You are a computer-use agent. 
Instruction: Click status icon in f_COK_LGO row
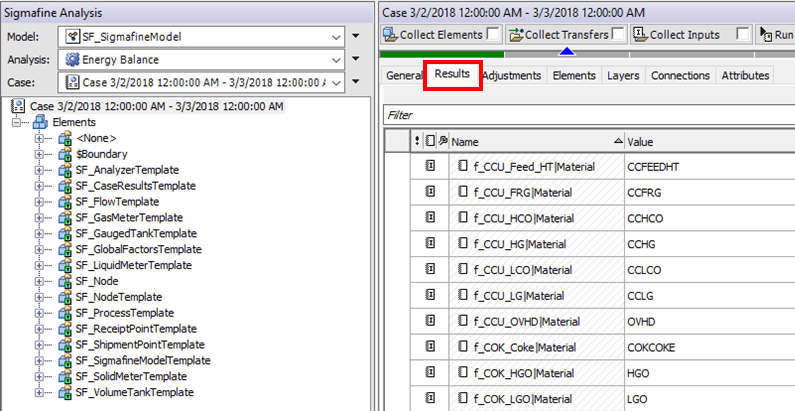[430, 398]
